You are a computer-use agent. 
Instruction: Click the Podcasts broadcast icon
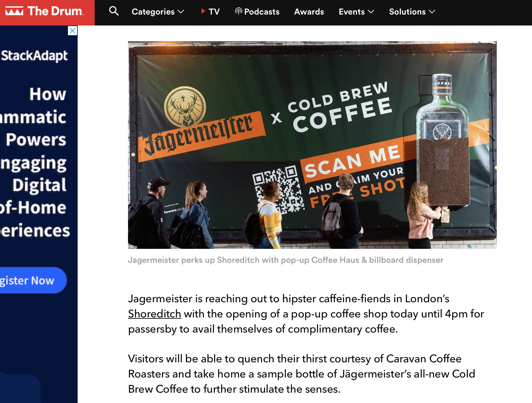pyautogui.click(x=238, y=11)
